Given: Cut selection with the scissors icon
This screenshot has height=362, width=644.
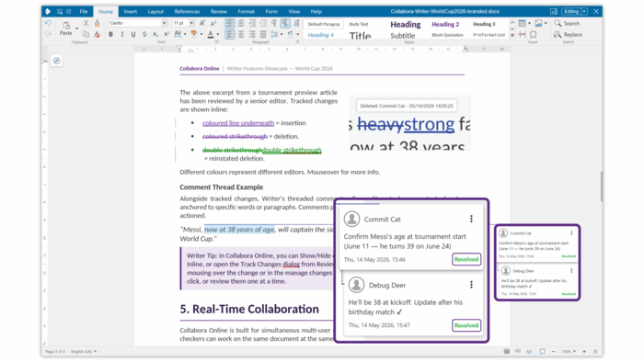Looking at the screenshot, I should [86, 23].
